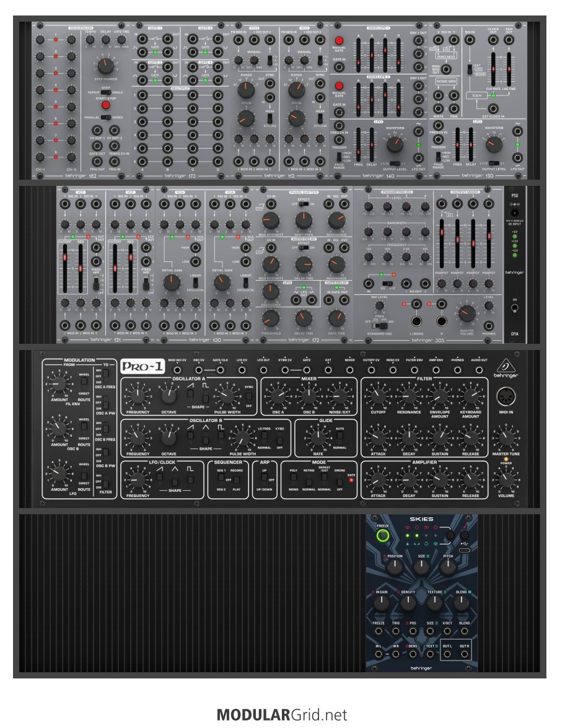
Task: Click Glide RATE knob
Action: (318, 438)
